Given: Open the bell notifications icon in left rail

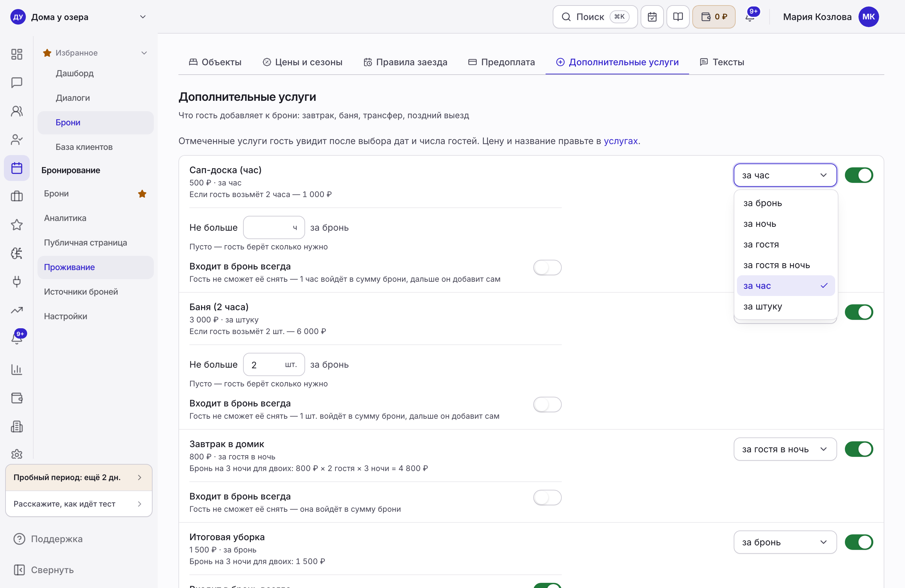Looking at the screenshot, I should coord(17,338).
